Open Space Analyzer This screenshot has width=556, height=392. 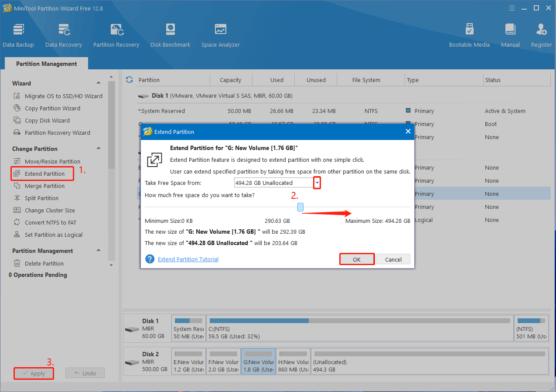[x=221, y=35]
